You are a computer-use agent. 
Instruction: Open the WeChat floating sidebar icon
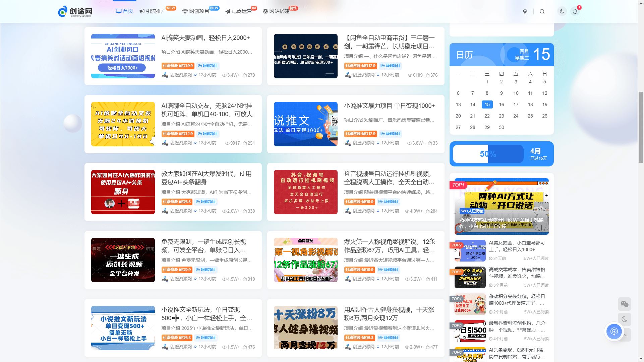(624, 304)
